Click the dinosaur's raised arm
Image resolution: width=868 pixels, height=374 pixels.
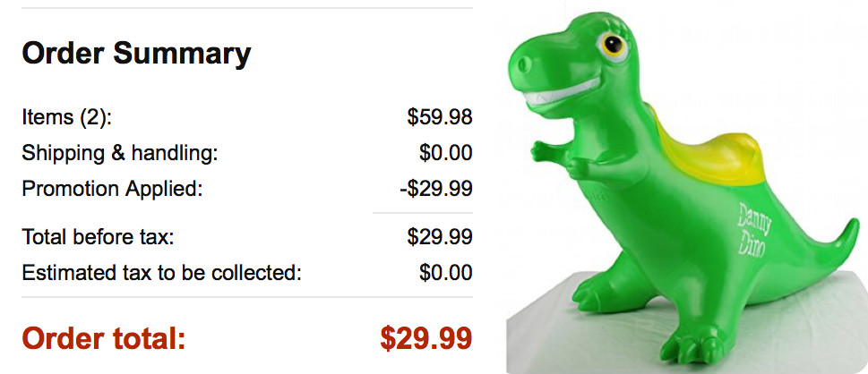(x=546, y=150)
